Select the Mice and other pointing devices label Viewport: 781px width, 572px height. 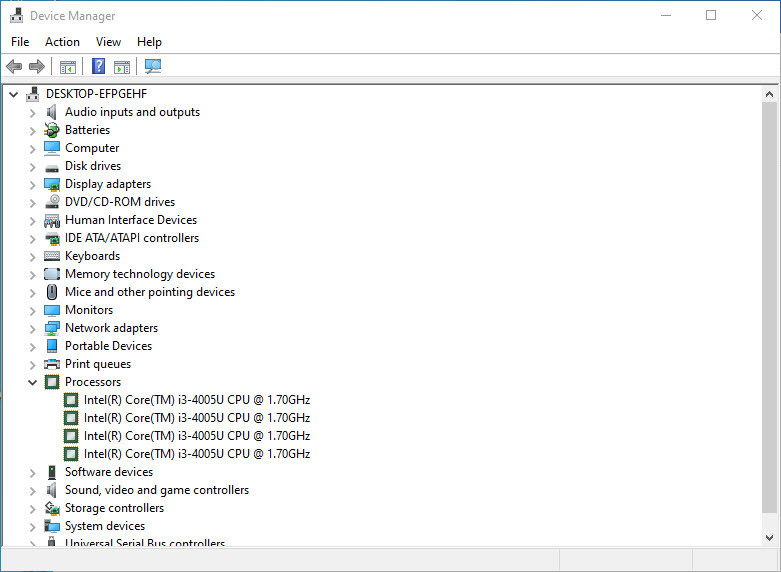click(150, 292)
